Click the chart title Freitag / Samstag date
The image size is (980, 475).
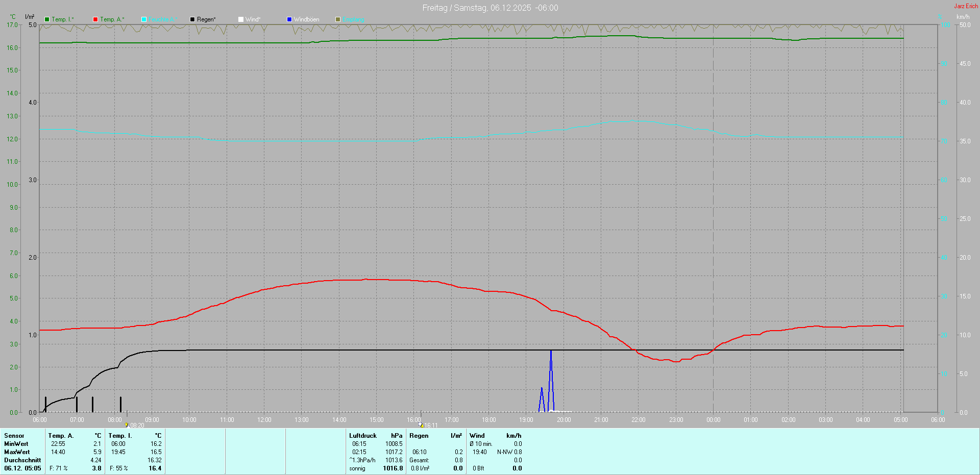pos(490,8)
